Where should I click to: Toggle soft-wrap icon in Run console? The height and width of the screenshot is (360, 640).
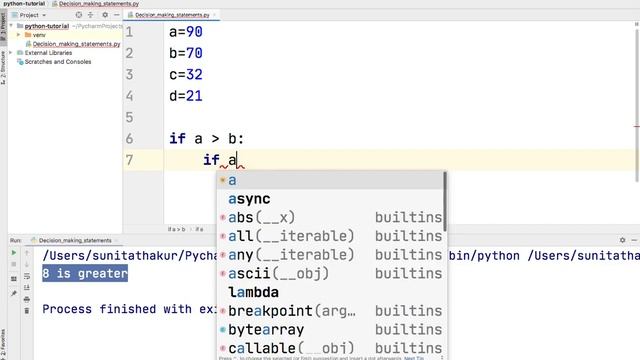coord(27,276)
